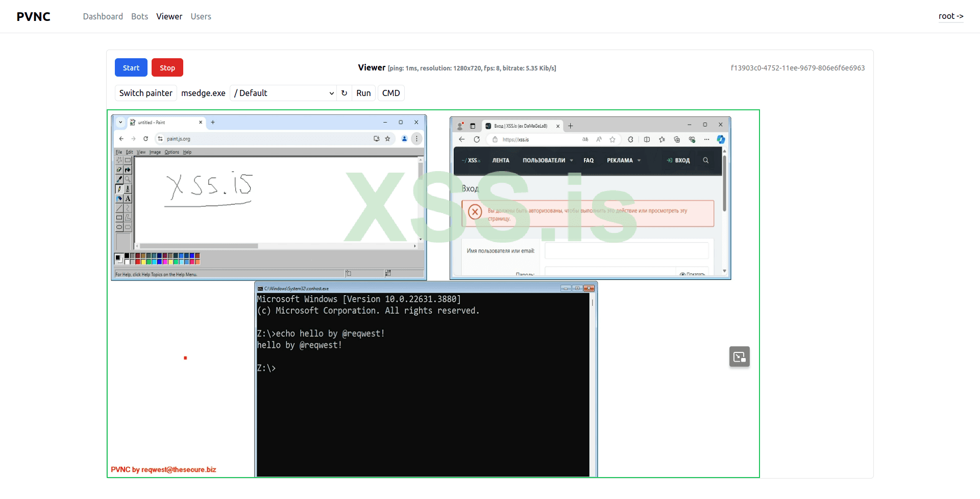Toggle Edge split screen icon
Image resolution: width=980 pixels, height=499 pixels.
point(647,139)
